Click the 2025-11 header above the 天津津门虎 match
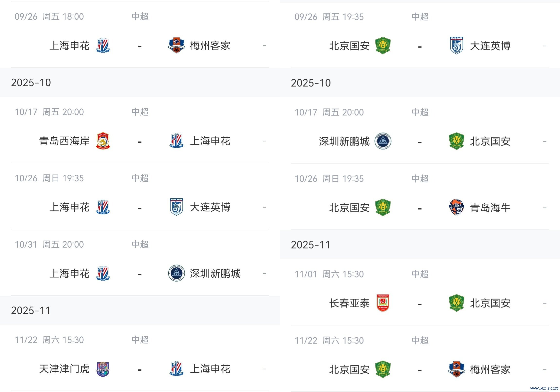Viewport: 560px width, 392px height. pyautogui.click(x=31, y=310)
